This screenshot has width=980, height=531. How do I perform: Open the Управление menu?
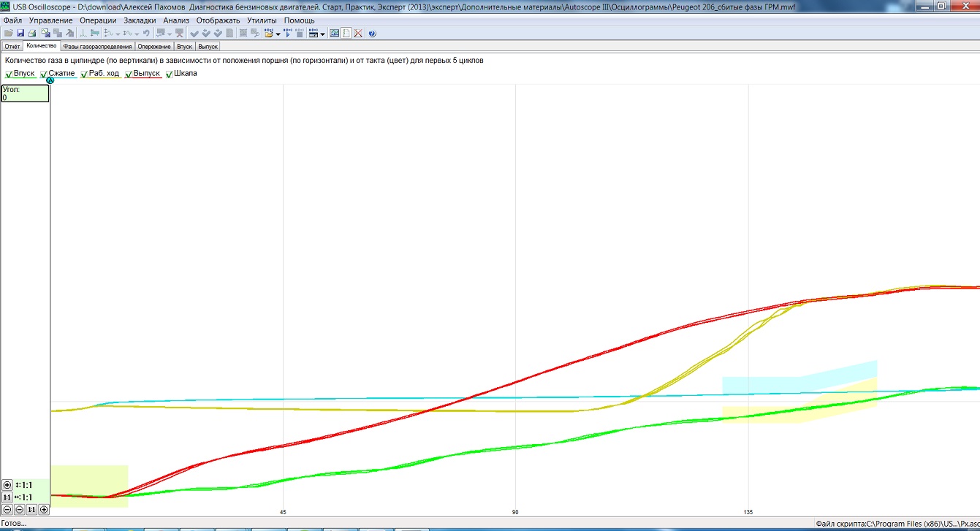point(50,20)
